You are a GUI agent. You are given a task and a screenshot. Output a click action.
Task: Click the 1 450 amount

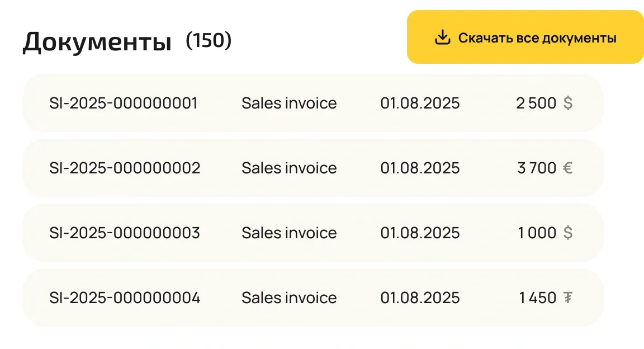537,298
